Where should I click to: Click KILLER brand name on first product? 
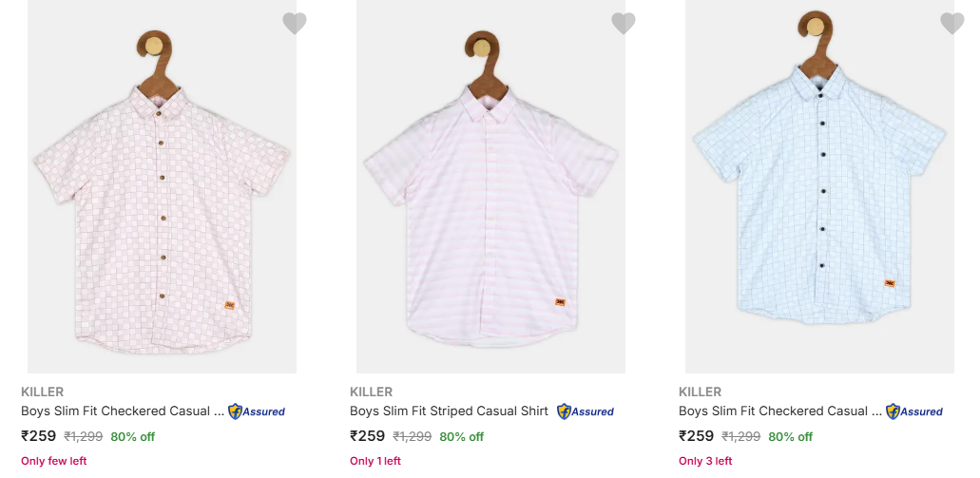pos(40,392)
